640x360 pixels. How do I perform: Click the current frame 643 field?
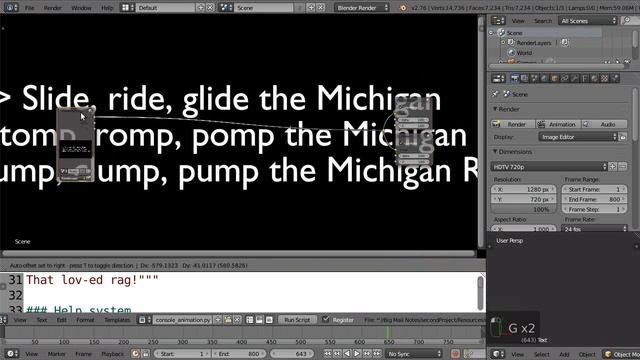[291, 353]
